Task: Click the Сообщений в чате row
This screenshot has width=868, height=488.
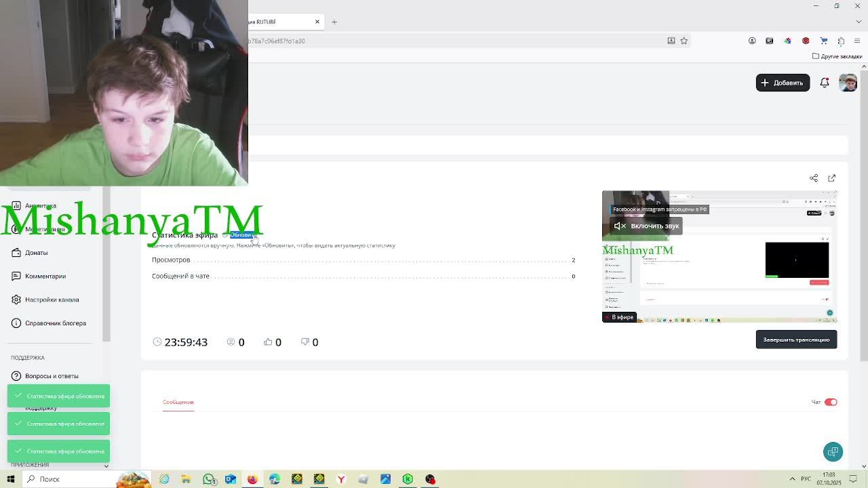Action: (363, 276)
